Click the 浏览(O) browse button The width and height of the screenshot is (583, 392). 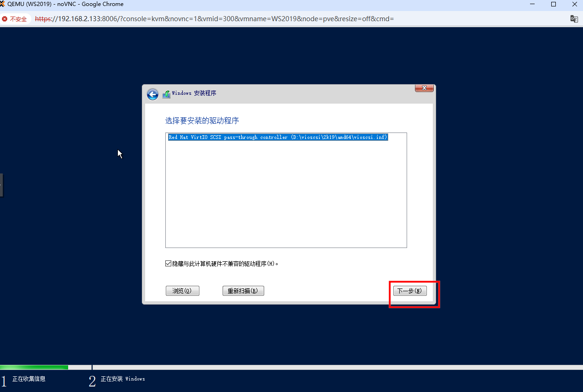[x=182, y=291]
